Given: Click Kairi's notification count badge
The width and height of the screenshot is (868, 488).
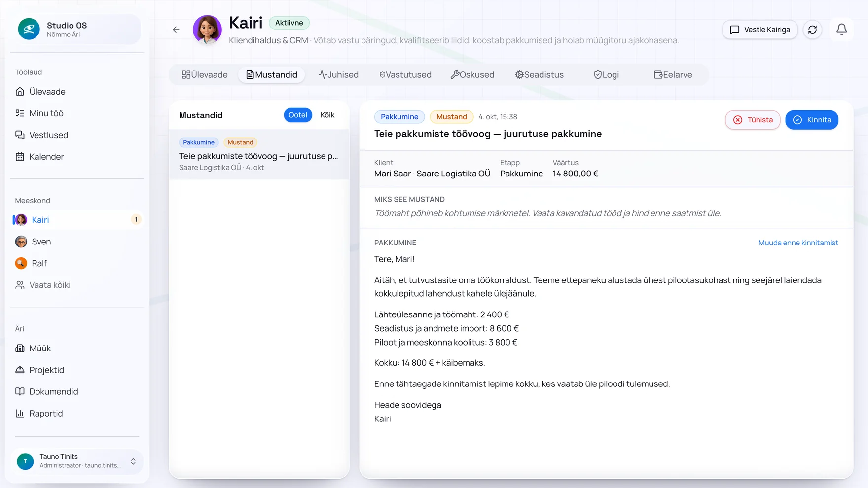Looking at the screenshot, I should (136, 220).
